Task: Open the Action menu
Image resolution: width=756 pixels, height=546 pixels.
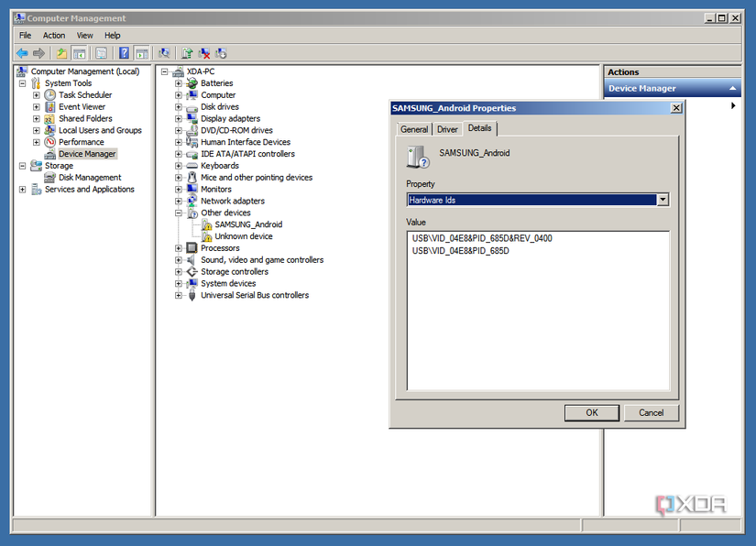Action: [x=54, y=35]
